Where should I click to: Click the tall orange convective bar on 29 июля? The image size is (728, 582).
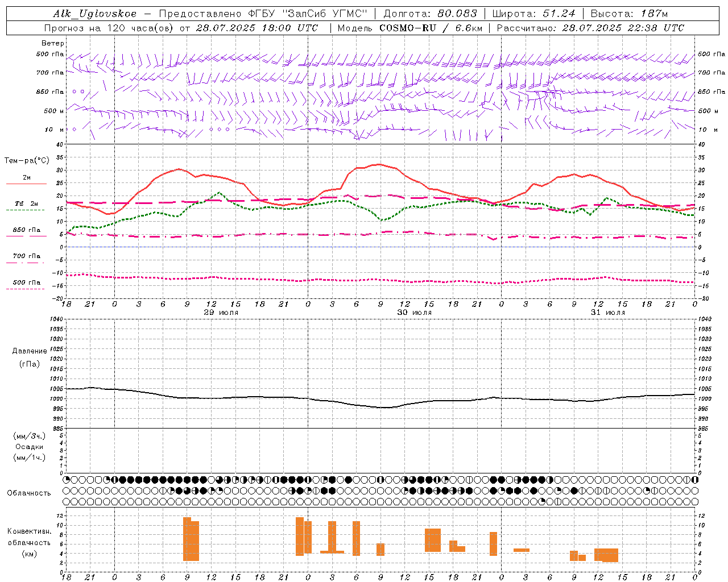coord(191,539)
